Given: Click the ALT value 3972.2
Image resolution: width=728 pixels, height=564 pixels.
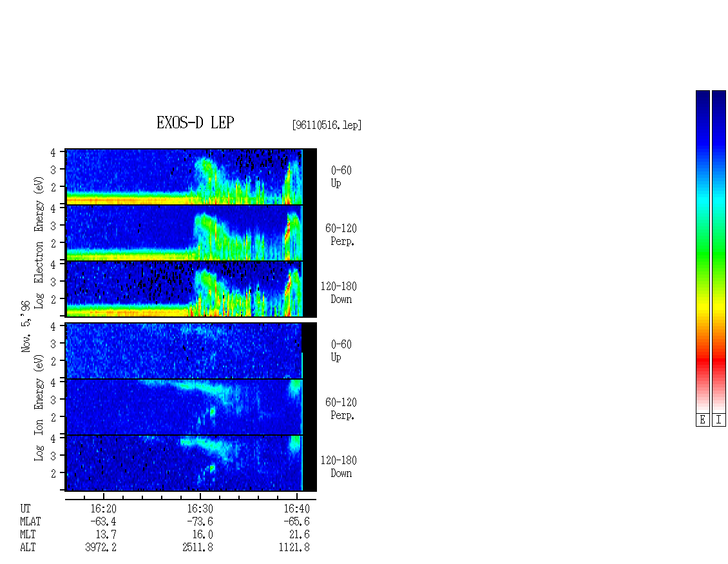Looking at the screenshot, I should [101, 547].
